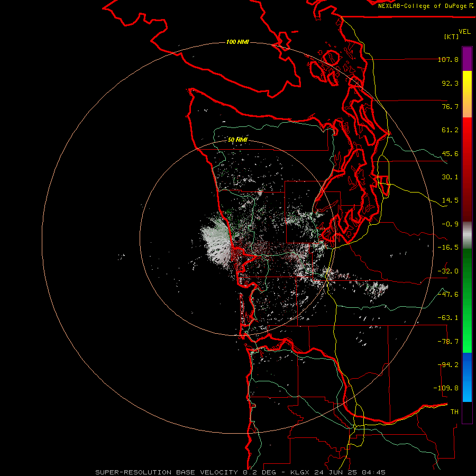This screenshot has width=476, height=476.
Task: Click the product title SUPER-RESOLUTION BASE VELOCITY caption
Action: 167,472
